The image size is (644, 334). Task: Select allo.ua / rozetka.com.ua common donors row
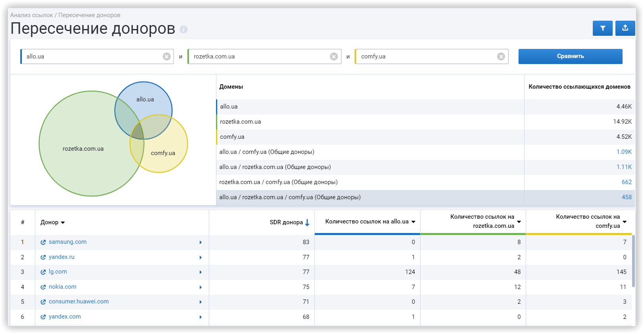tap(425, 167)
